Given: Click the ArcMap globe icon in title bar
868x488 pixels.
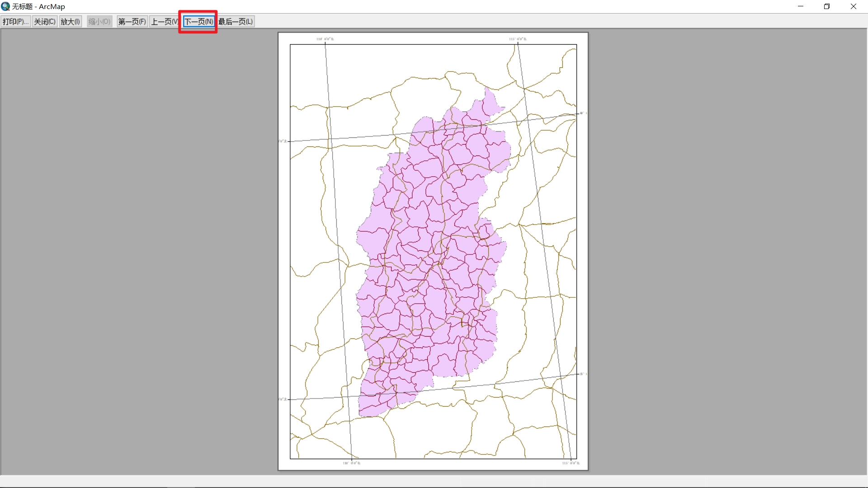Looking at the screenshot, I should point(5,6).
